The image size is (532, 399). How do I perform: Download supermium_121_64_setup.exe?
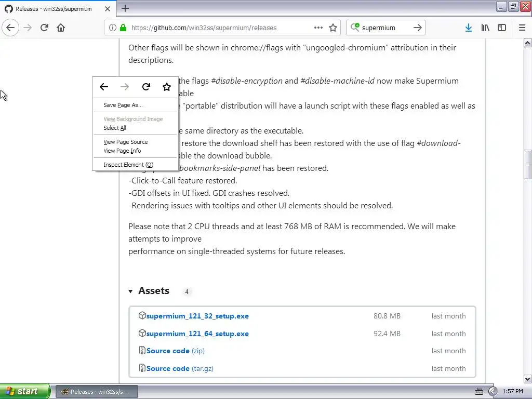(x=197, y=334)
